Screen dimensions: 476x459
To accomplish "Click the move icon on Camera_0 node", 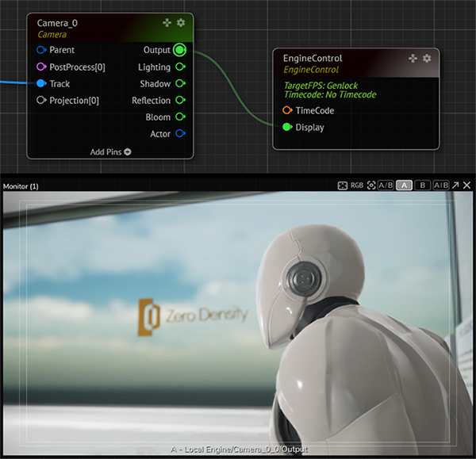I will (x=167, y=23).
